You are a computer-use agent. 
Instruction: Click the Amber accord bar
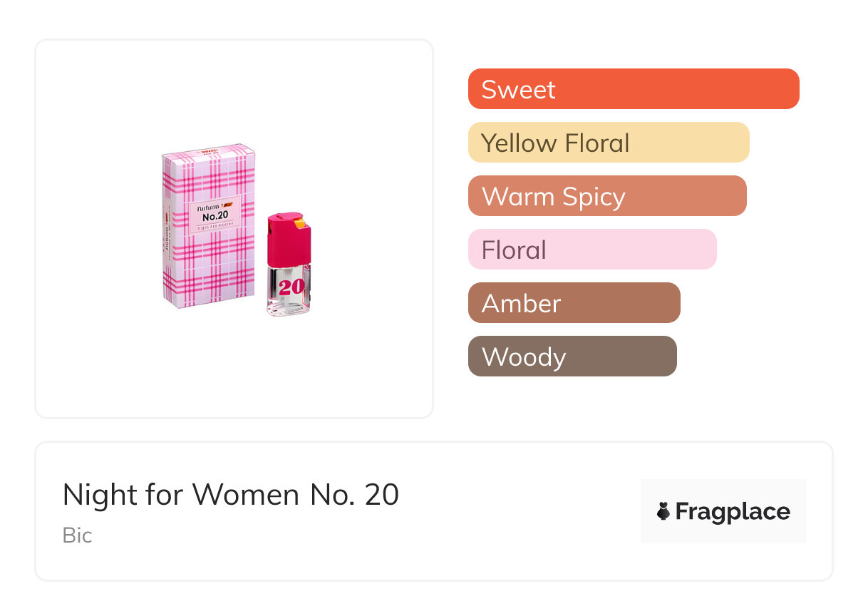tap(574, 303)
